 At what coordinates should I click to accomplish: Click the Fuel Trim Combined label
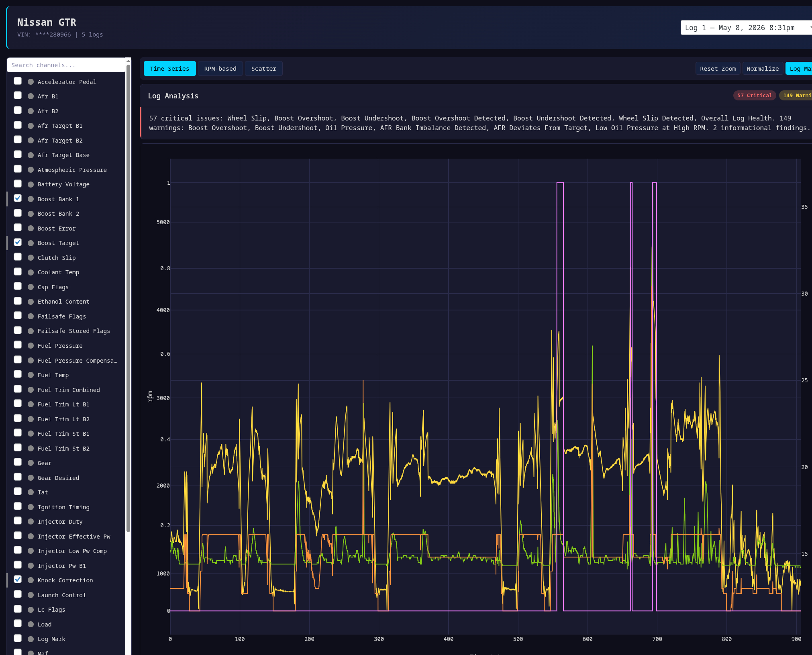[x=69, y=390]
